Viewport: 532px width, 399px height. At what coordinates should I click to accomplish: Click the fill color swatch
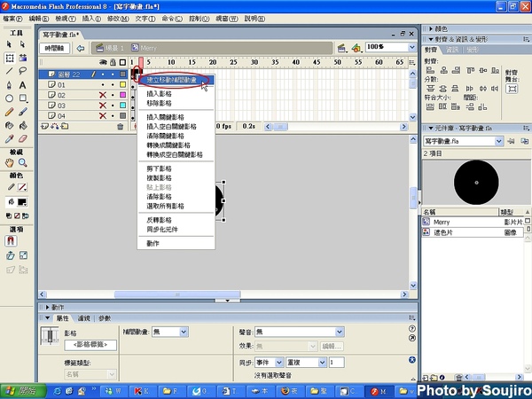(x=22, y=202)
